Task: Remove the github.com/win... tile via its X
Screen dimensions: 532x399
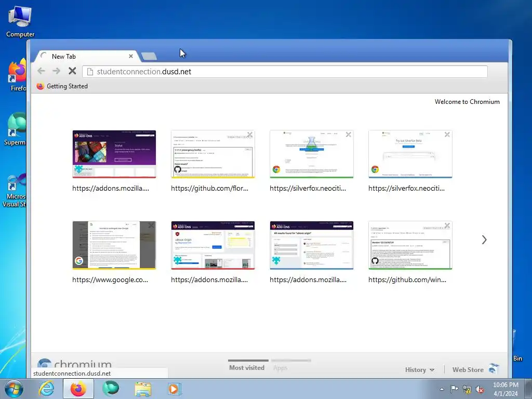Action: click(447, 225)
